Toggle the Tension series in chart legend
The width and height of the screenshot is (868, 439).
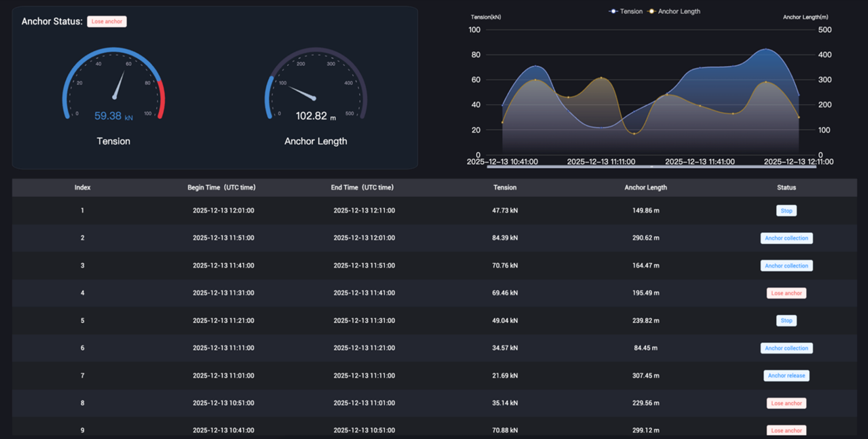pos(625,11)
